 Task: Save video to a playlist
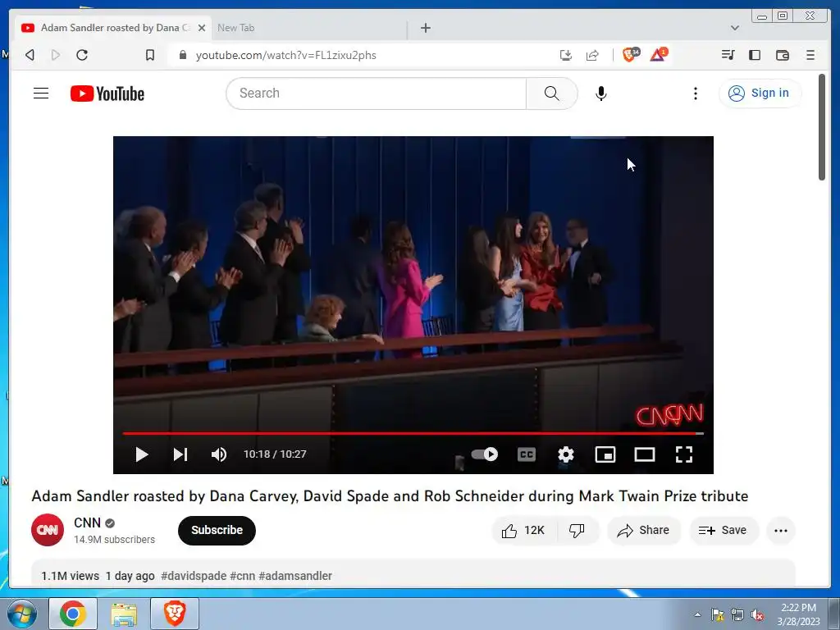pyautogui.click(x=723, y=531)
